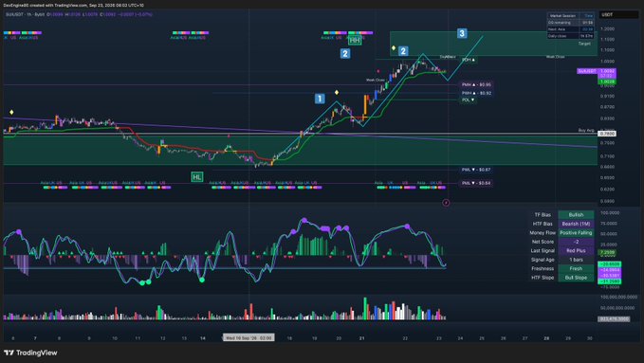Click the PWH $0.92 level label

coord(476,93)
